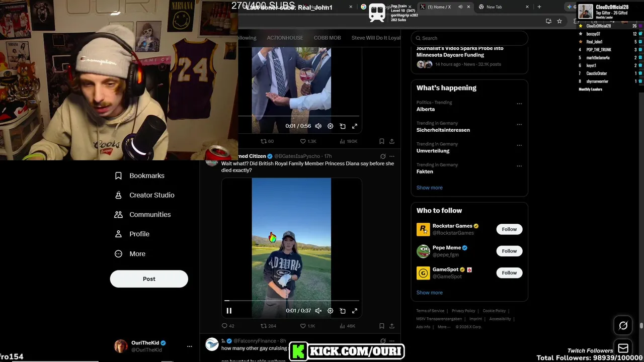
Task: Switch to the COBB MOB timeline tab
Action: 327,38
